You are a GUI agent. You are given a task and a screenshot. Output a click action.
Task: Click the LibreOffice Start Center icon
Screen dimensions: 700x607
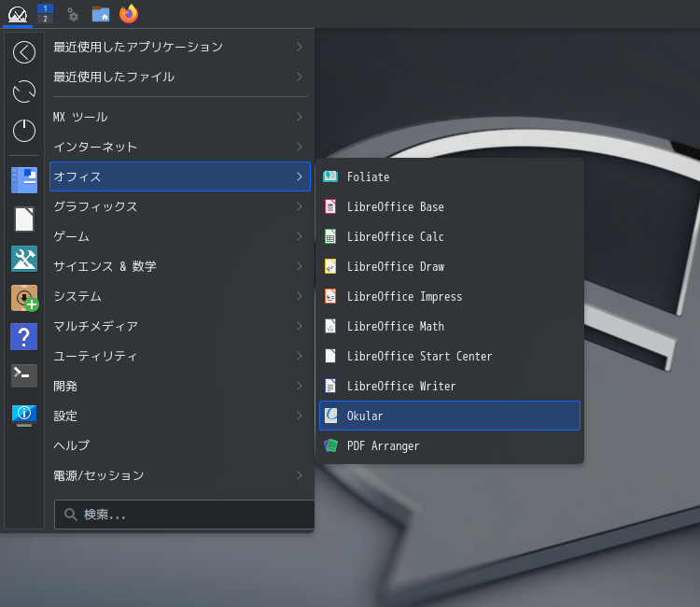pos(330,356)
